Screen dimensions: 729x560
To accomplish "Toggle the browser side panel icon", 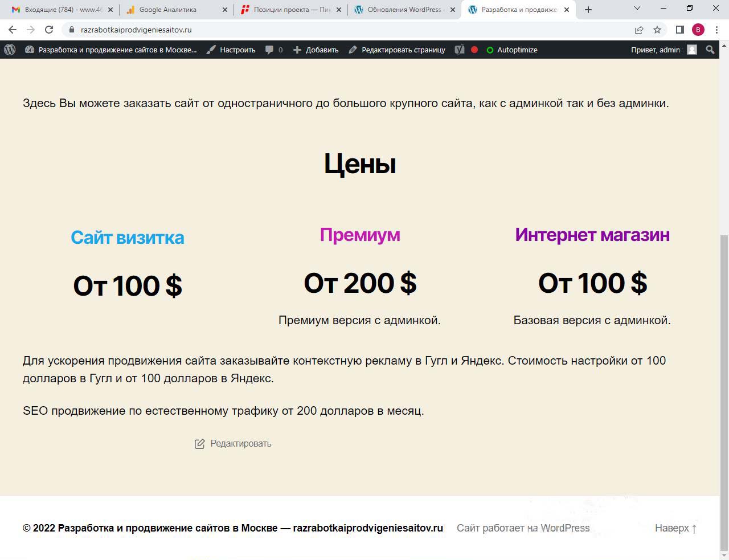I will tap(679, 30).
